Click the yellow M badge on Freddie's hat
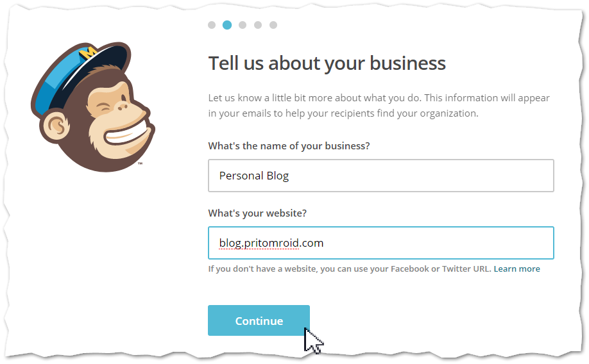589x364 pixels. point(89,52)
